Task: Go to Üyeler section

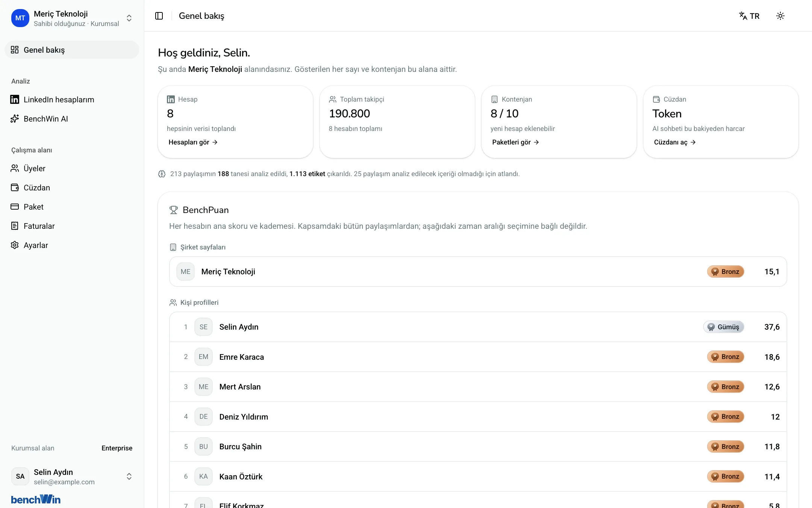Action: [72, 168]
